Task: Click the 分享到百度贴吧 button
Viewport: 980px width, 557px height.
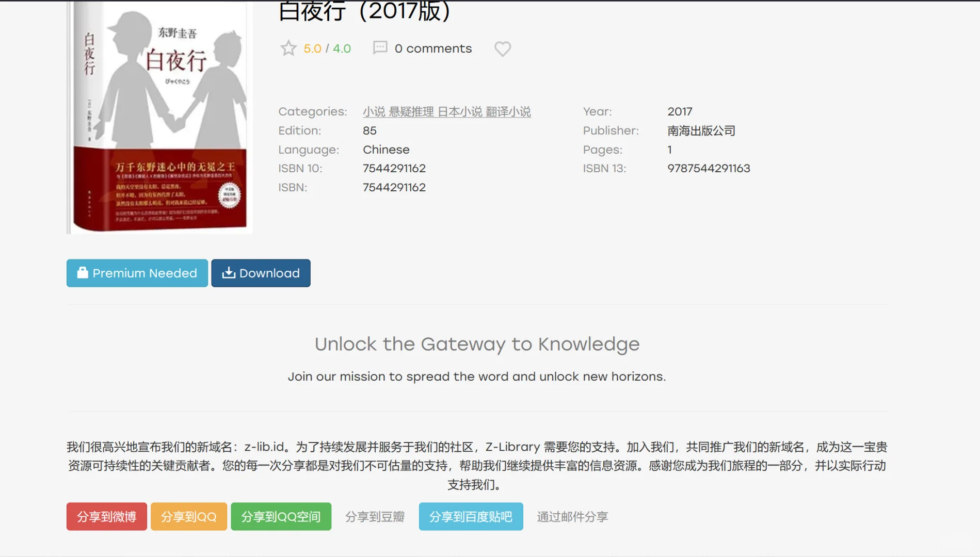Action: pos(471,516)
